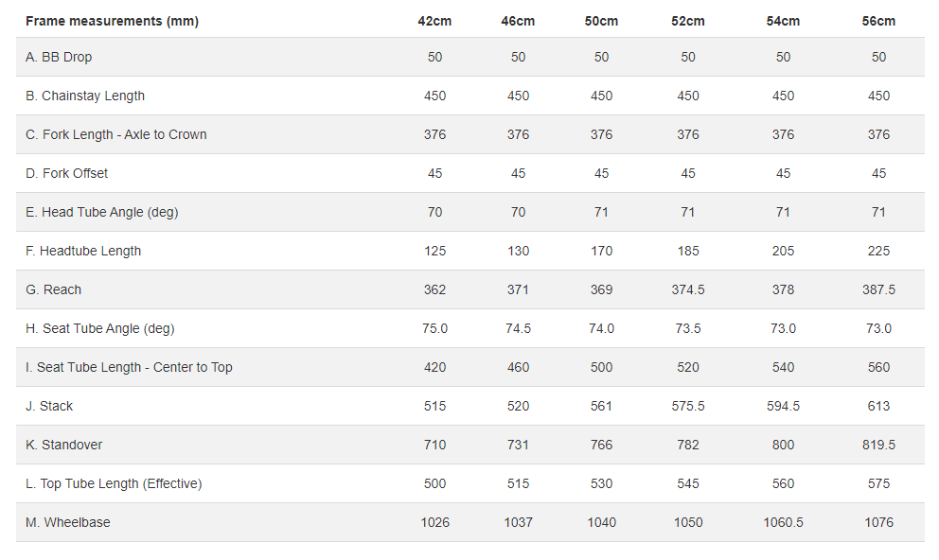Click the 42cm column header
The height and width of the screenshot is (560, 939).
pos(434,21)
